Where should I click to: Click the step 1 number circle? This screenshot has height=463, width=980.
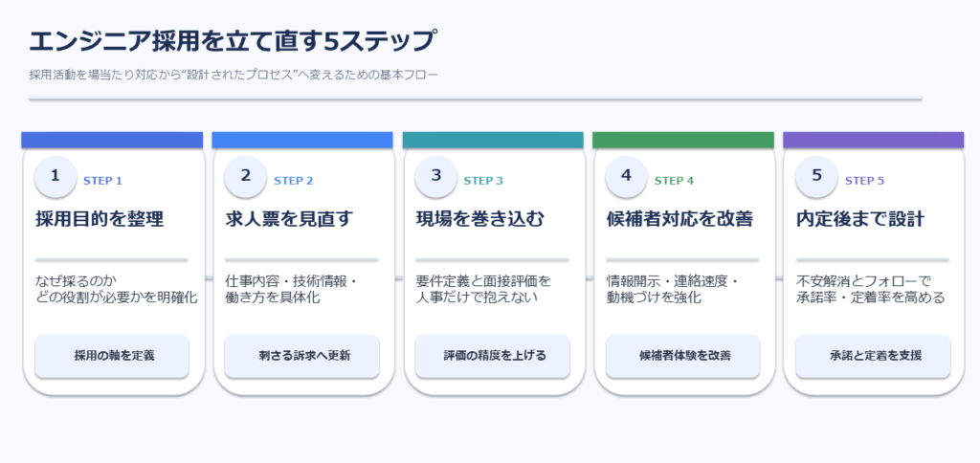[x=56, y=176]
